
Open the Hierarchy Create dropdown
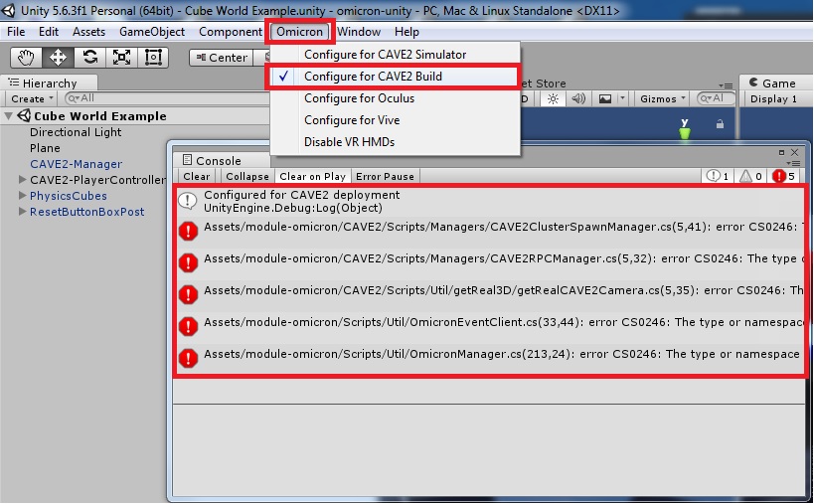[32, 98]
